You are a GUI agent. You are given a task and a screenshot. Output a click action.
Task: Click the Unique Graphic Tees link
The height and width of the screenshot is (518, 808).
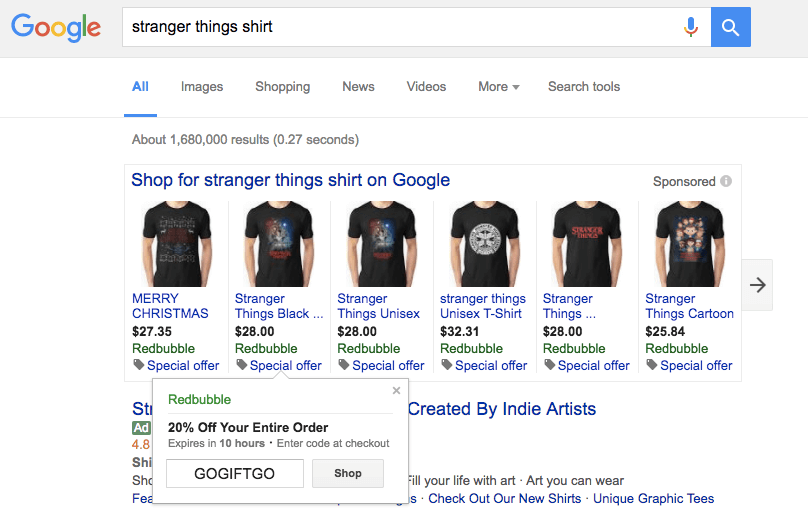pos(653,498)
